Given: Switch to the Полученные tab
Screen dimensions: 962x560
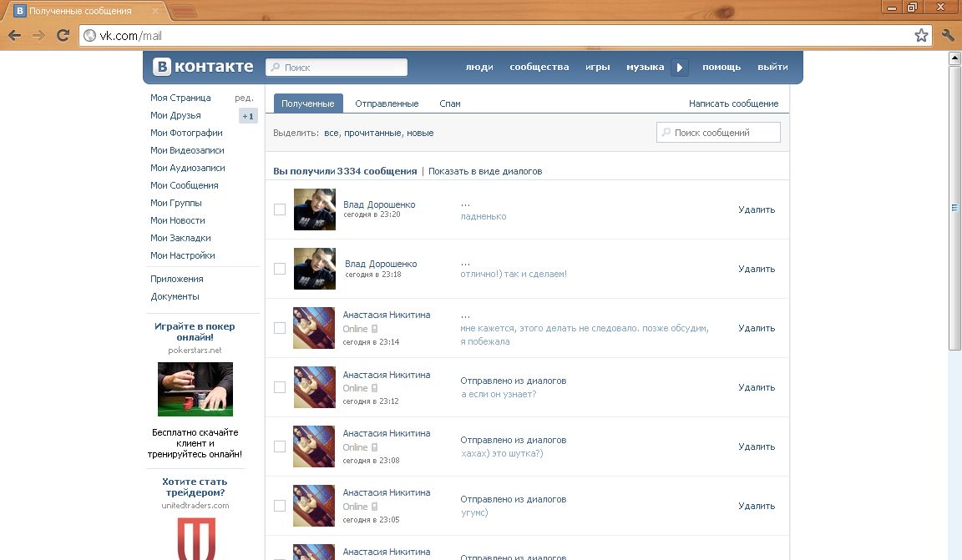Looking at the screenshot, I should [x=308, y=103].
